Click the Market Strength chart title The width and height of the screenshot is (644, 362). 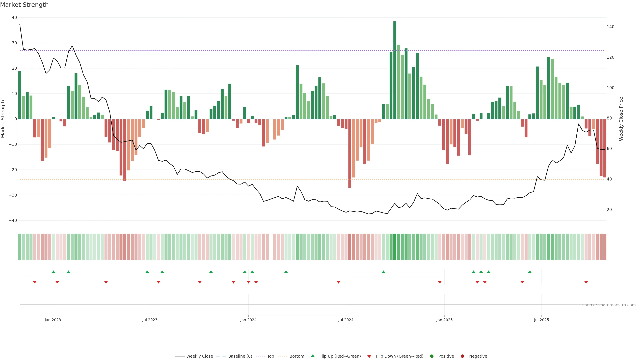pyautogui.click(x=24, y=5)
